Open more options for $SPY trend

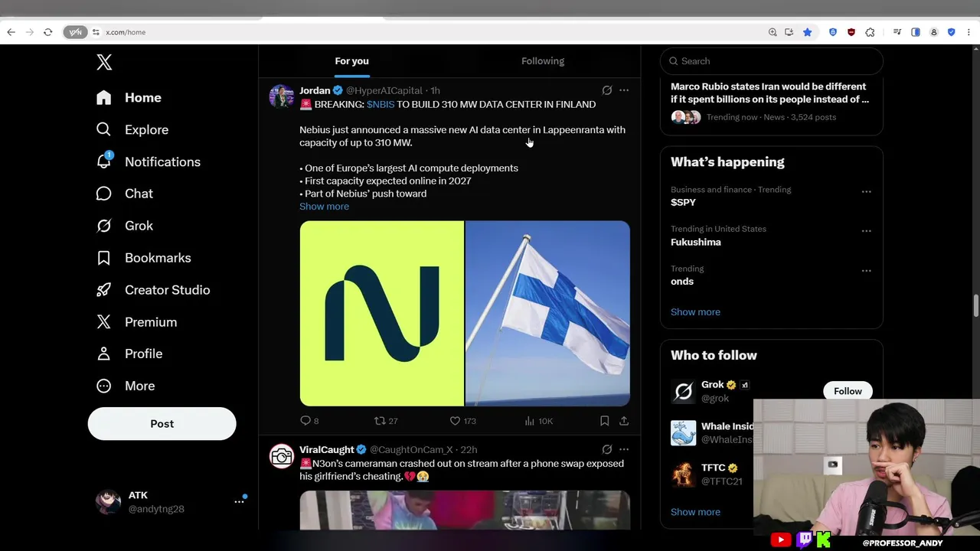click(866, 191)
